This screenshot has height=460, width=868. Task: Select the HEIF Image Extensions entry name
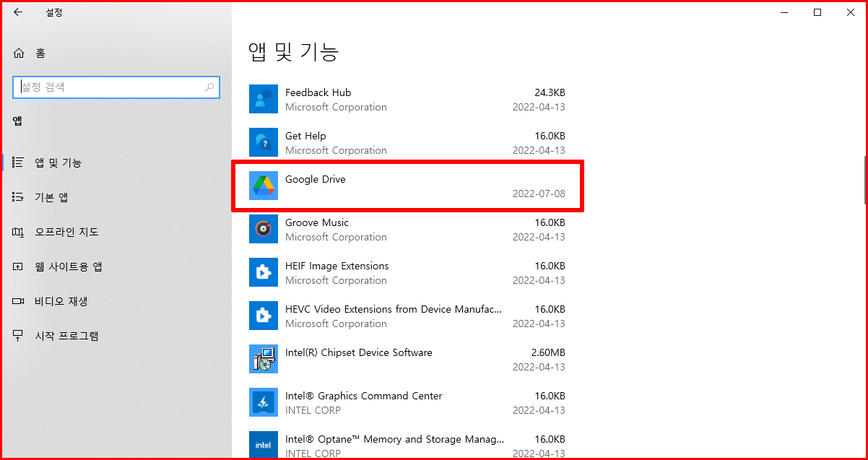point(337,266)
